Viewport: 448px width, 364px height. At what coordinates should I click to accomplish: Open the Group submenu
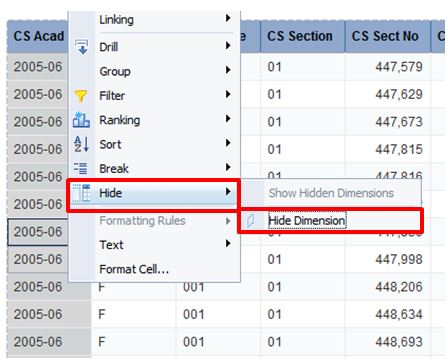click(154, 71)
